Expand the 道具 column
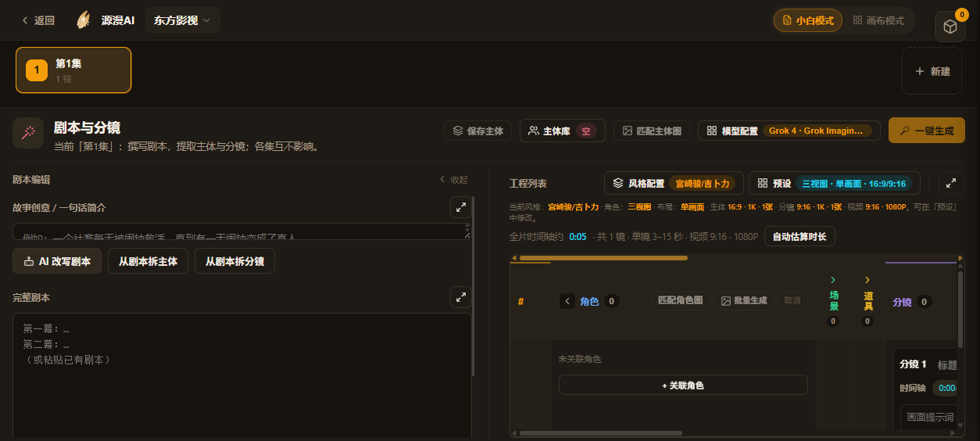Viewport: 980px width, 441px height. pyautogui.click(x=867, y=280)
